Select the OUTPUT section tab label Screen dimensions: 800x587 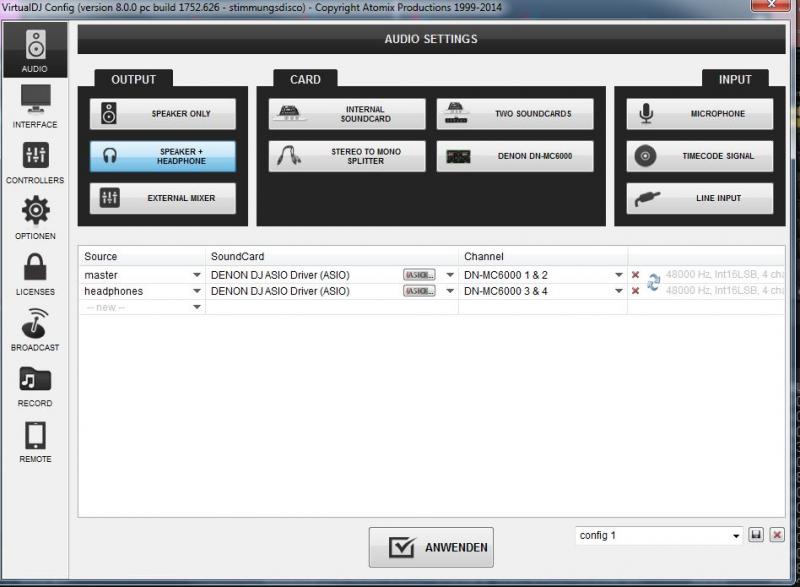134,79
